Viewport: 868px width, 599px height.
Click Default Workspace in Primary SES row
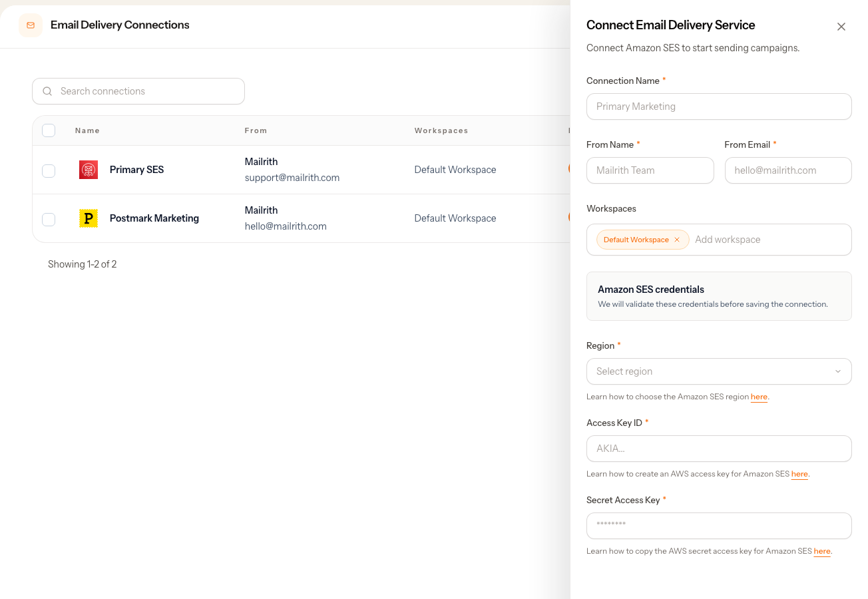(455, 170)
